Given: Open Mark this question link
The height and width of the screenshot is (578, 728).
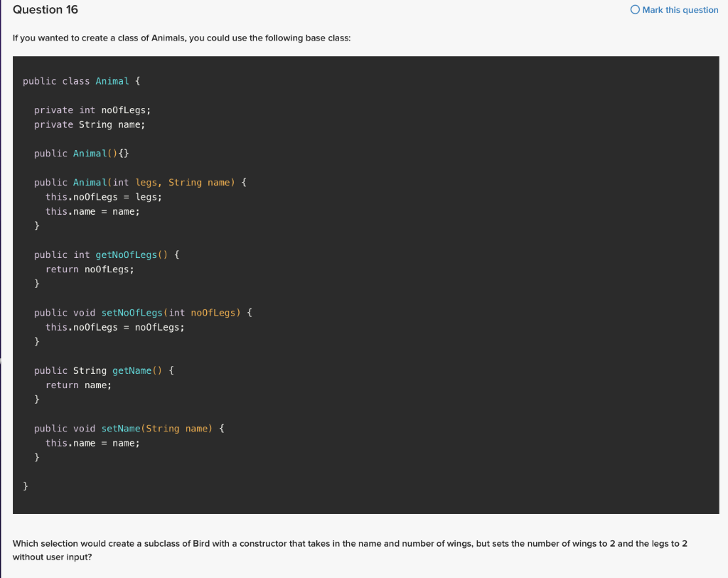Looking at the screenshot, I should coord(679,9).
